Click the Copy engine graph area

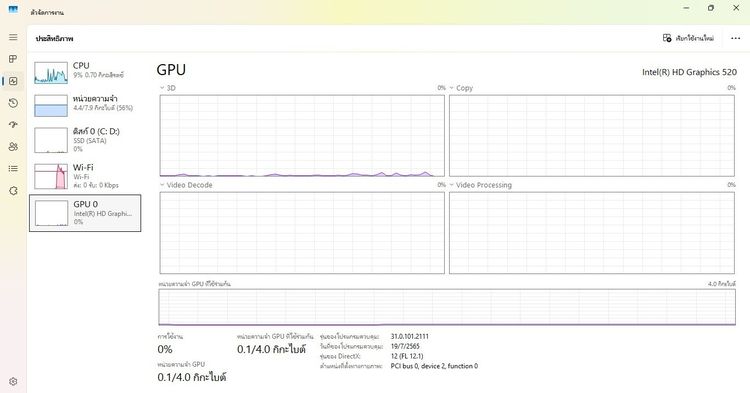(592, 136)
